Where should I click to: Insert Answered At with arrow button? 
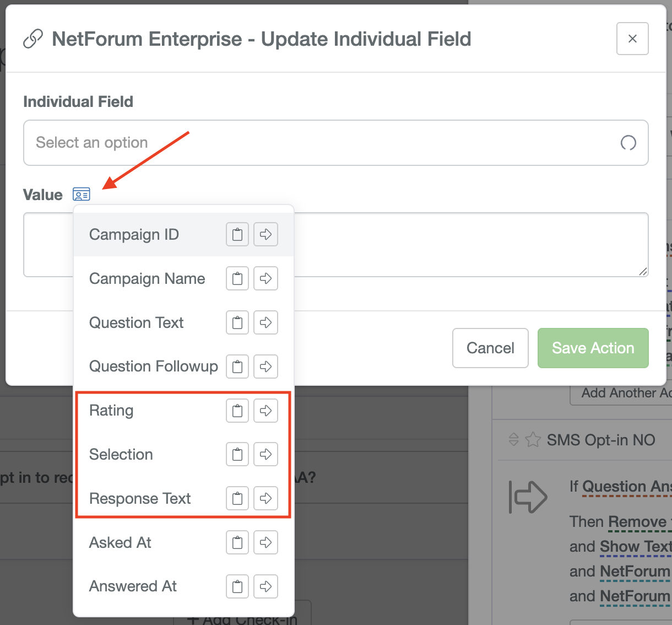(265, 586)
